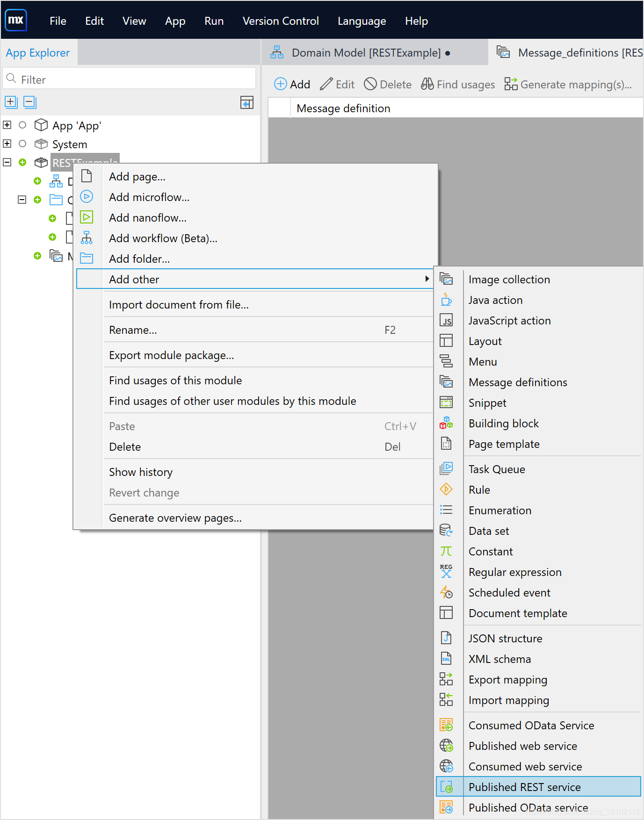The width and height of the screenshot is (644, 820).
Task: Click the Message definitions icon in submenu
Action: (446, 382)
